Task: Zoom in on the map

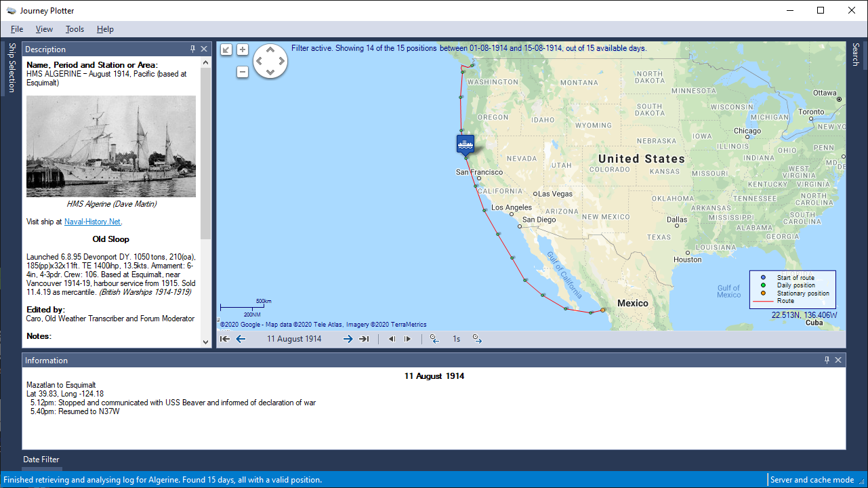Action: coord(243,49)
